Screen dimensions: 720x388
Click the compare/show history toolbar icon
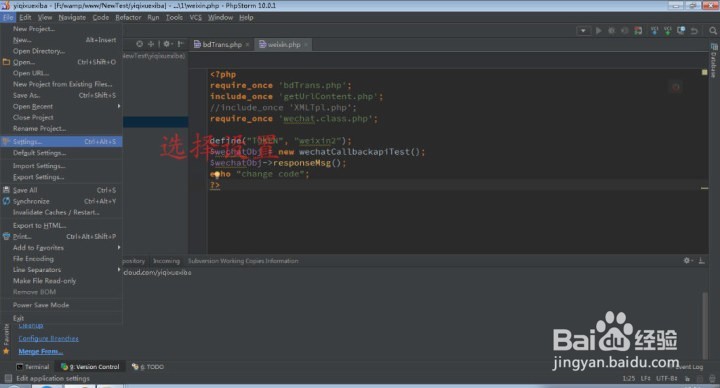(681, 31)
